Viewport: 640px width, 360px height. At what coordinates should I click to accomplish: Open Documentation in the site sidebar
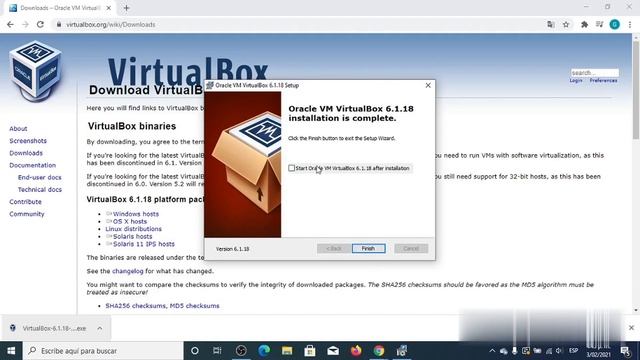tap(33, 165)
